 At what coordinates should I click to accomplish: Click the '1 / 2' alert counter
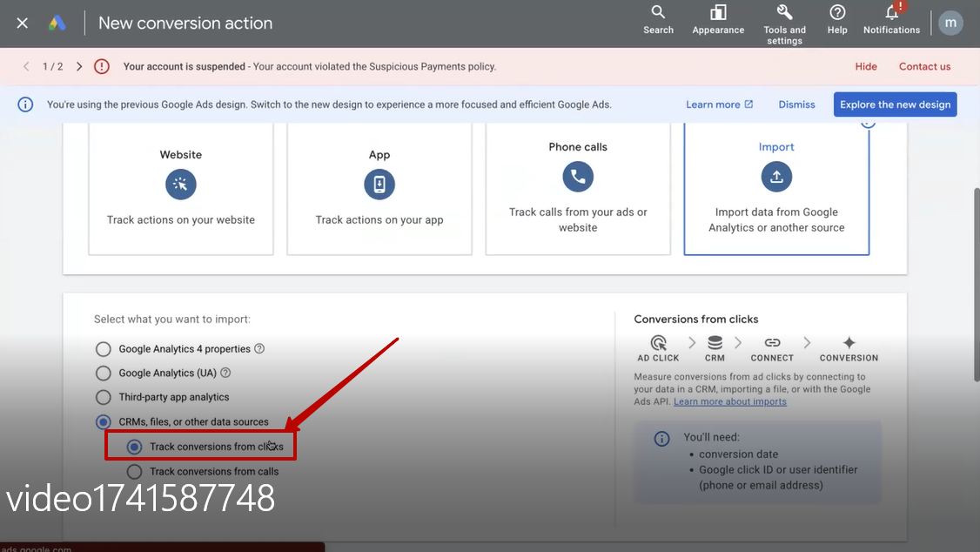[x=52, y=66]
